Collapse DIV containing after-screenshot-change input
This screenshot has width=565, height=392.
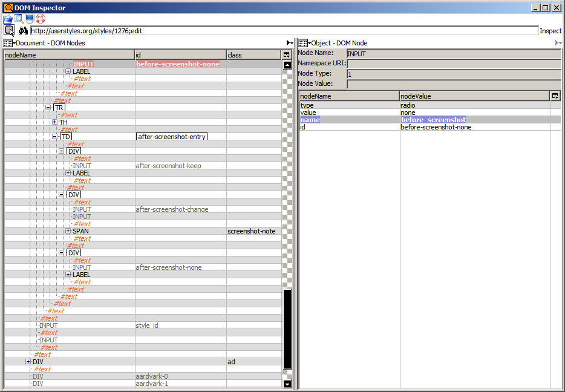coord(61,195)
